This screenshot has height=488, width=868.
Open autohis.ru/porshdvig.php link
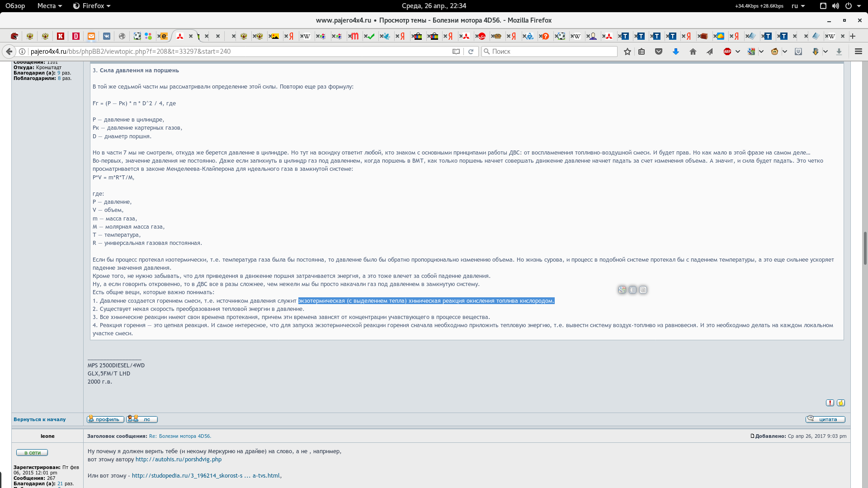178,459
